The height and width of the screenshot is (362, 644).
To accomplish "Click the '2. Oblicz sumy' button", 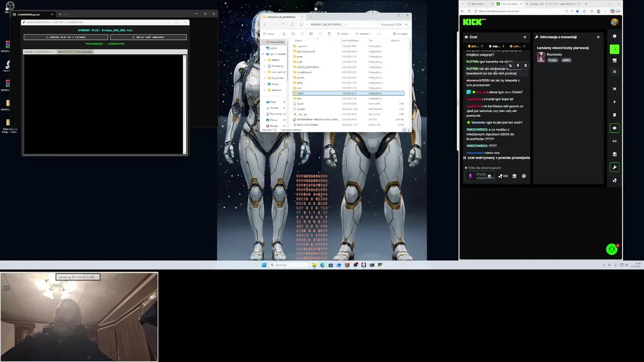I will (x=148, y=37).
